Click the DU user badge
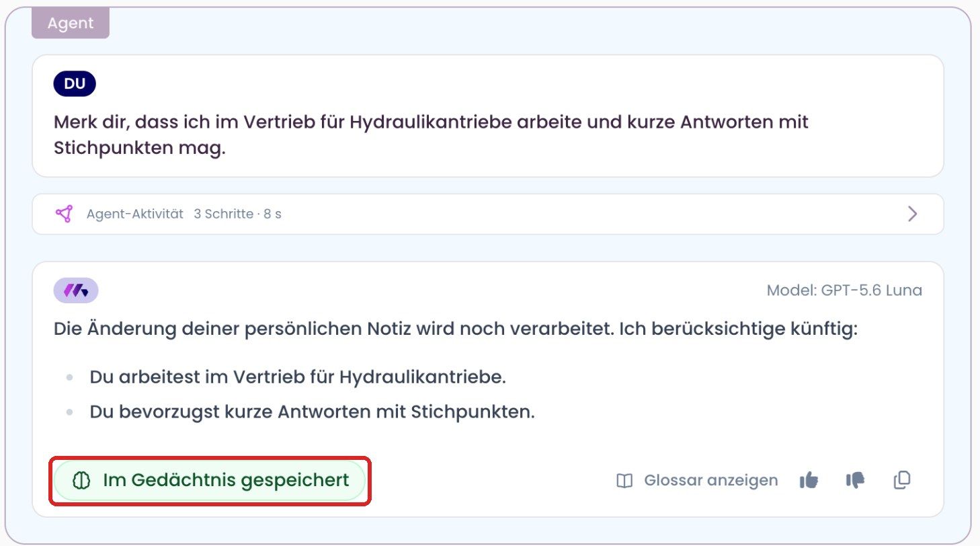Screen dimensions: 980x546 coord(75,84)
